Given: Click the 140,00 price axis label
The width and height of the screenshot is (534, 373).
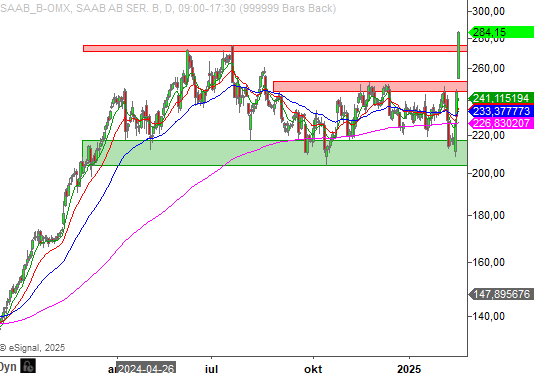Looking at the screenshot, I should pyautogui.click(x=488, y=316).
